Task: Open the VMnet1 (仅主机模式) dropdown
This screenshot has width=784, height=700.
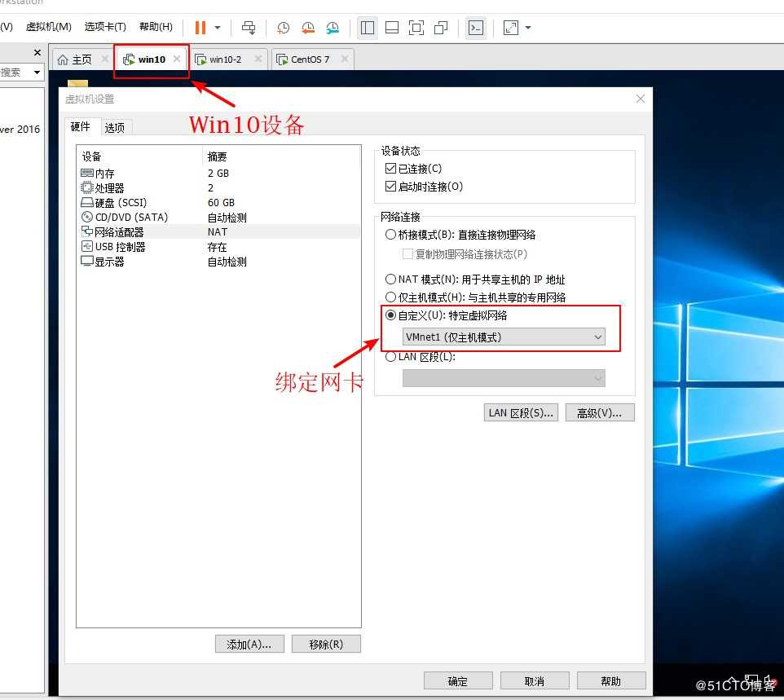Action: tap(504, 337)
